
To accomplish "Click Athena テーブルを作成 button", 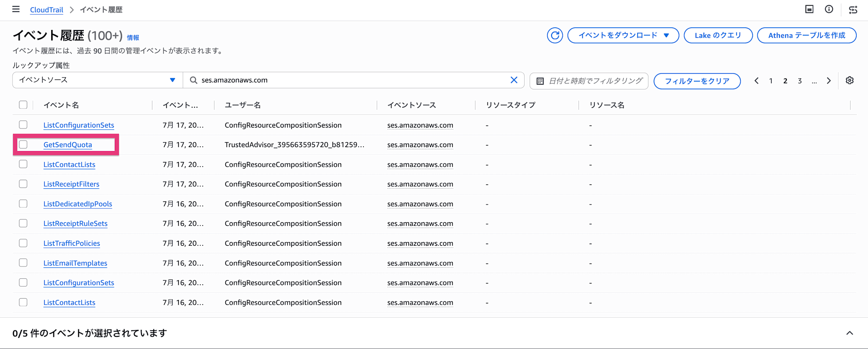I will [806, 35].
